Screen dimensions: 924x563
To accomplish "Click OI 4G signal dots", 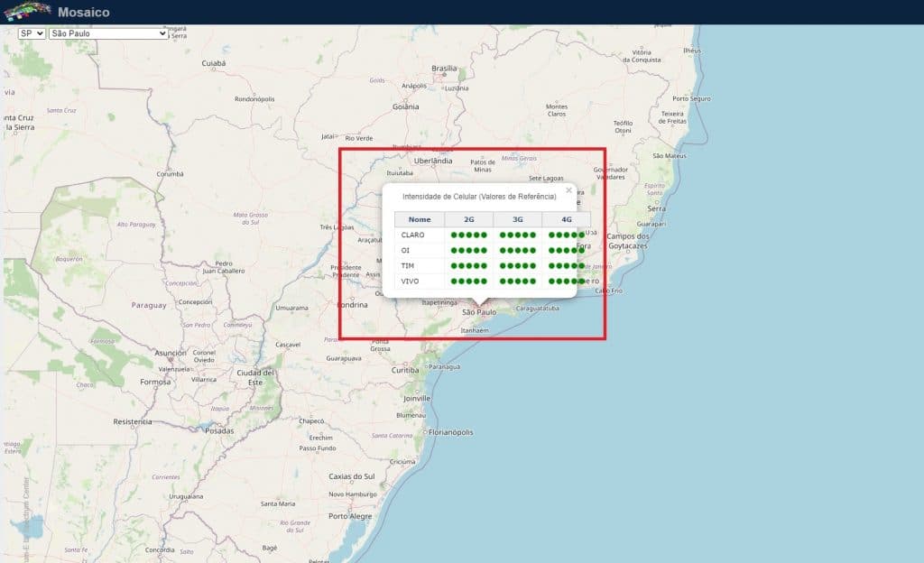I will click(567, 250).
